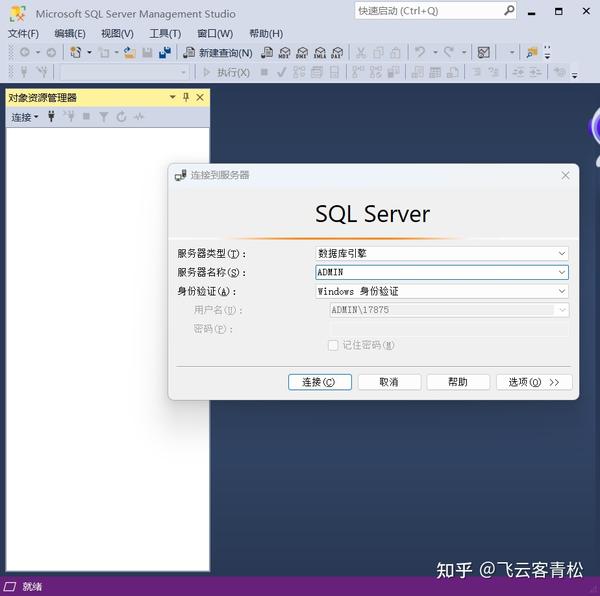Viewport: 600px width, 596px height.
Task: Open the 连接 dropdown in Object Explorer
Action: pos(24,117)
